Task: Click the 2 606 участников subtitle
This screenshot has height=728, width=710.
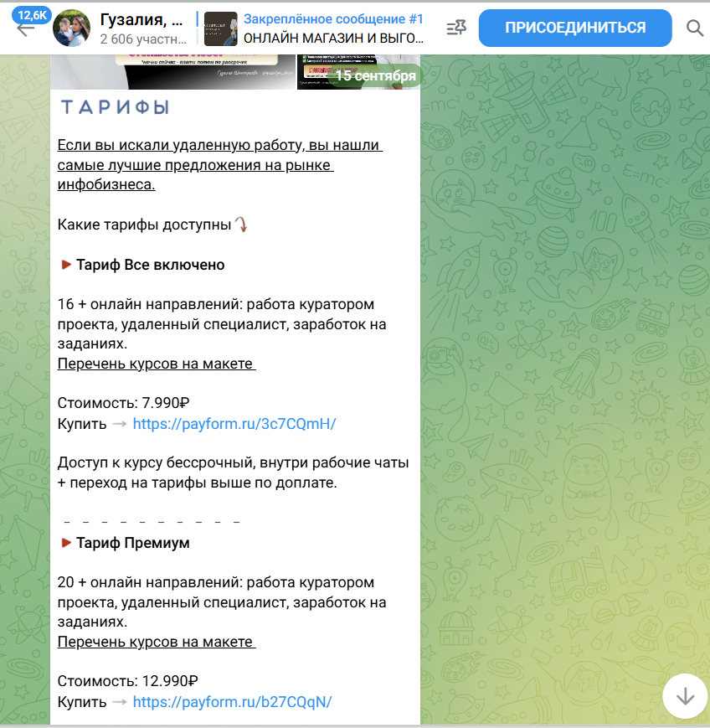Action: pyautogui.click(x=143, y=39)
